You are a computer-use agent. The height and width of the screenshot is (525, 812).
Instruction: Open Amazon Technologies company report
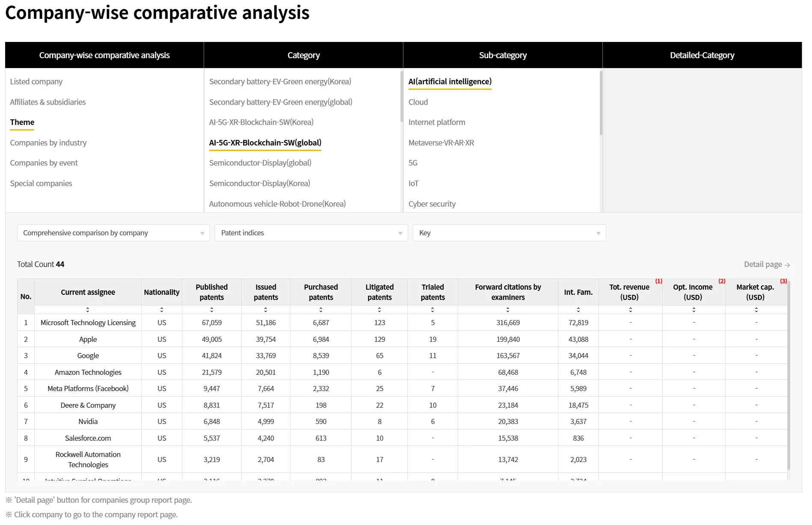pos(88,372)
